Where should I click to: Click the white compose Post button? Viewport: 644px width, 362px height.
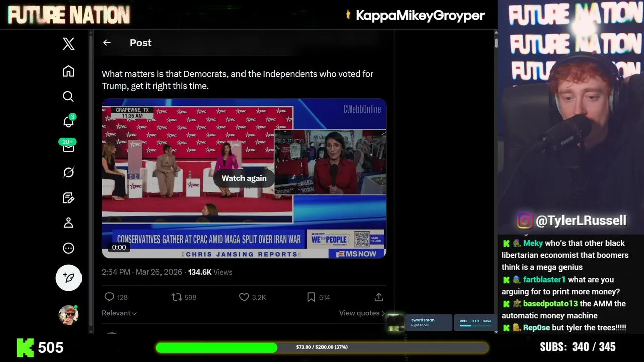pos(68,278)
